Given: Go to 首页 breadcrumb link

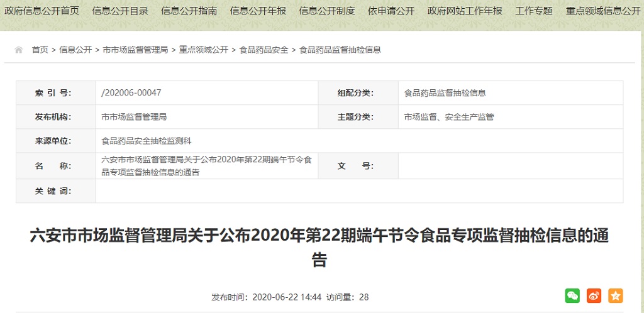Looking at the screenshot, I should click(x=40, y=50).
